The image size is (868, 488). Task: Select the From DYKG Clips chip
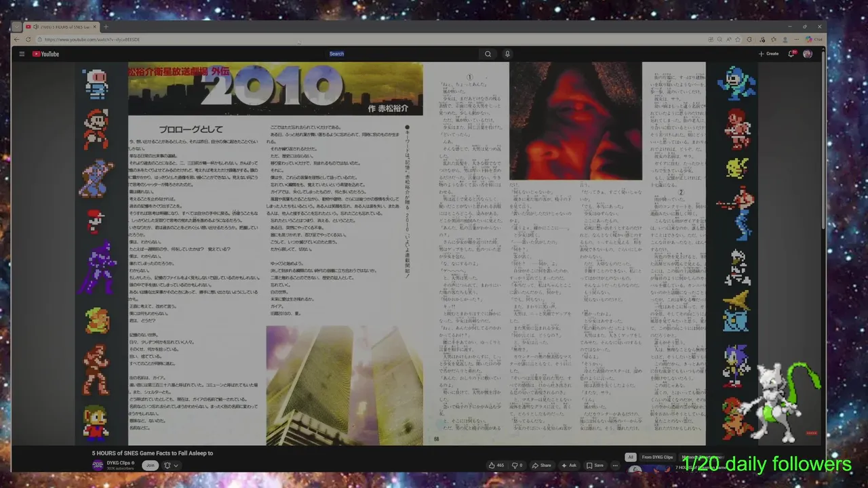[x=657, y=457]
